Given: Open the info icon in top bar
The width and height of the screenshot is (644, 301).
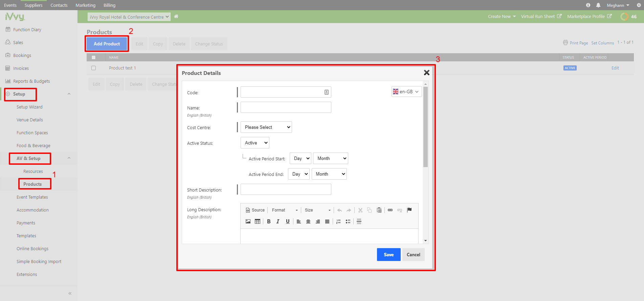Looking at the screenshot, I should pos(588,5).
